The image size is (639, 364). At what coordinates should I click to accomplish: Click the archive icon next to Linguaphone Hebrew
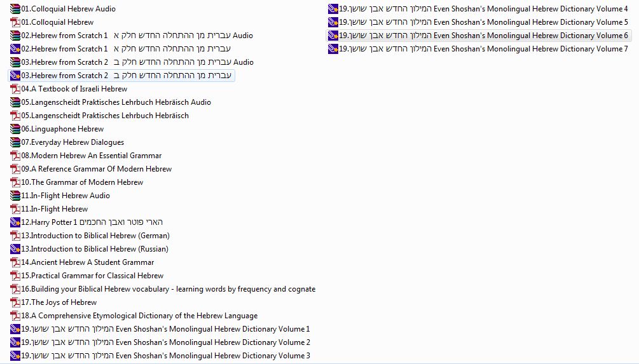pos(15,129)
